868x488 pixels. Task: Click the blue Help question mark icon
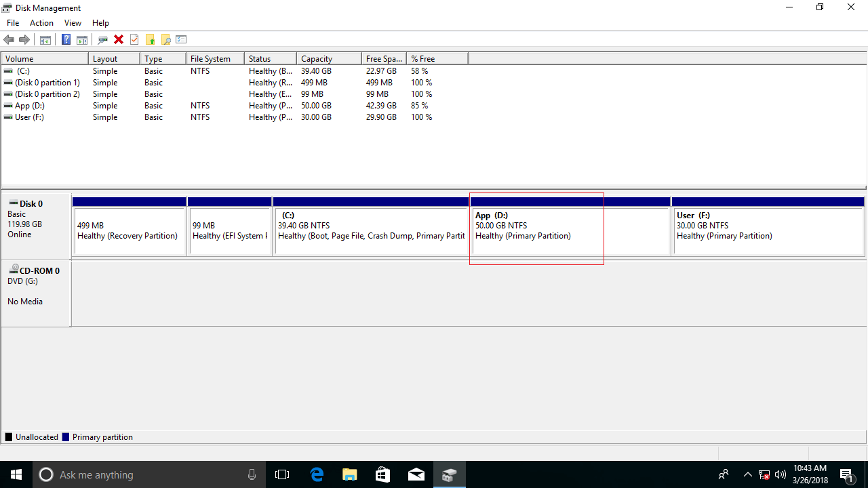click(66, 40)
